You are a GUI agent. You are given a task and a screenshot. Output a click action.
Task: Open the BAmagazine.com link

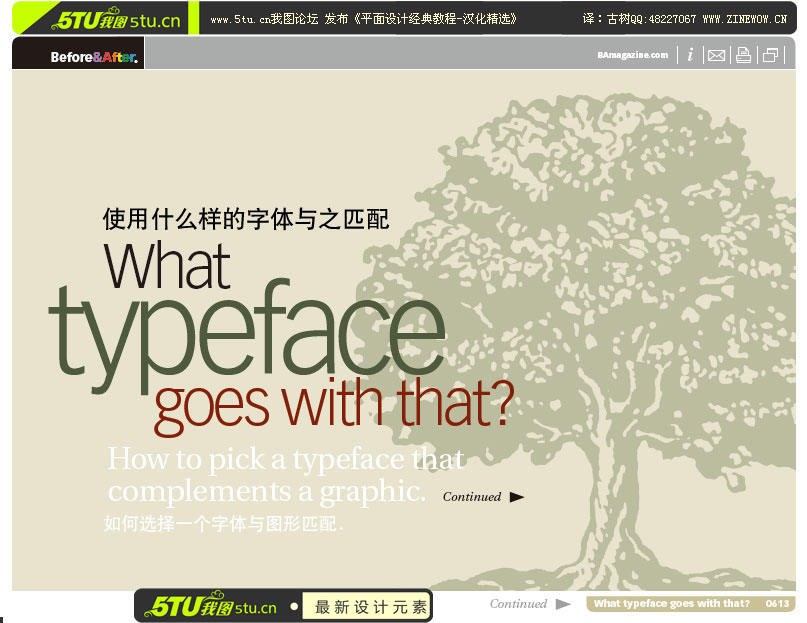pos(633,55)
